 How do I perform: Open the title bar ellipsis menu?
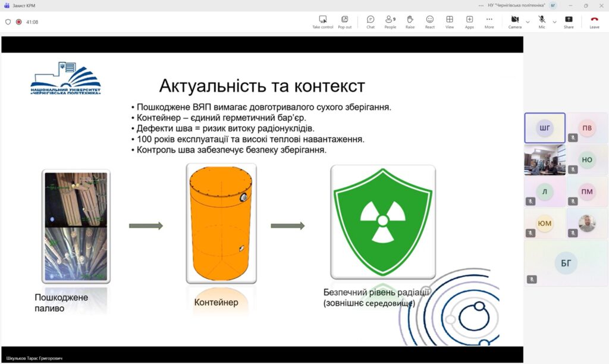point(481,5)
